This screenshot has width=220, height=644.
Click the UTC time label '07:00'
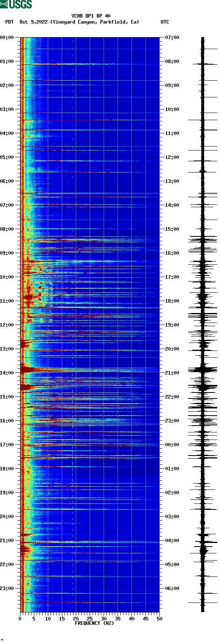pos(172,38)
